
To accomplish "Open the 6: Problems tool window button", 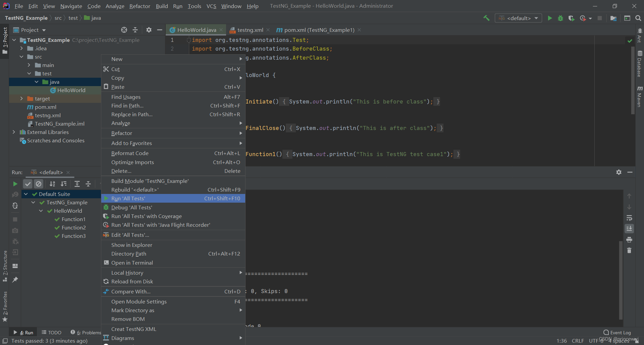I will coord(86,332).
